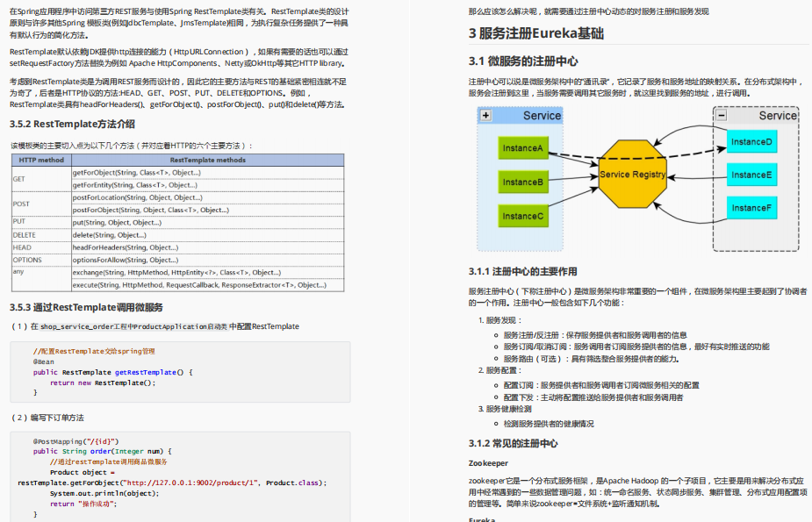Select the InstanceC node in diagram
This screenshot has height=522, width=812.
(523, 216)
